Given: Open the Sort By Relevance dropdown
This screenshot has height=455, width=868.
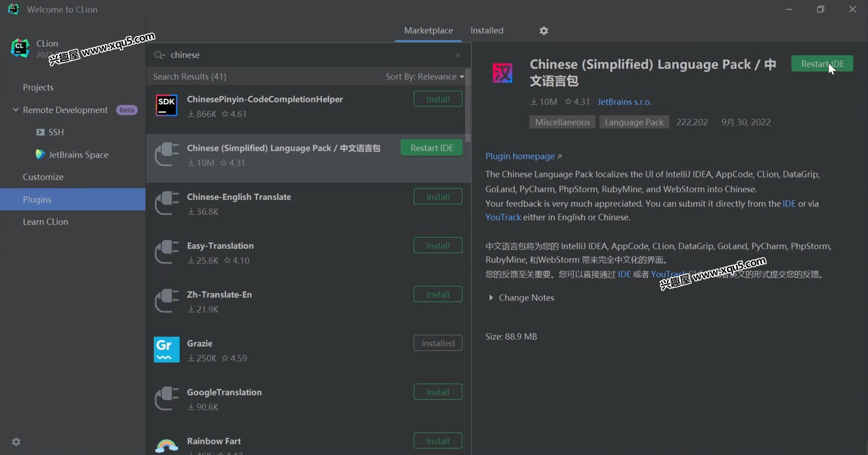Looking at the screenshot, I should tap(425, 76).
